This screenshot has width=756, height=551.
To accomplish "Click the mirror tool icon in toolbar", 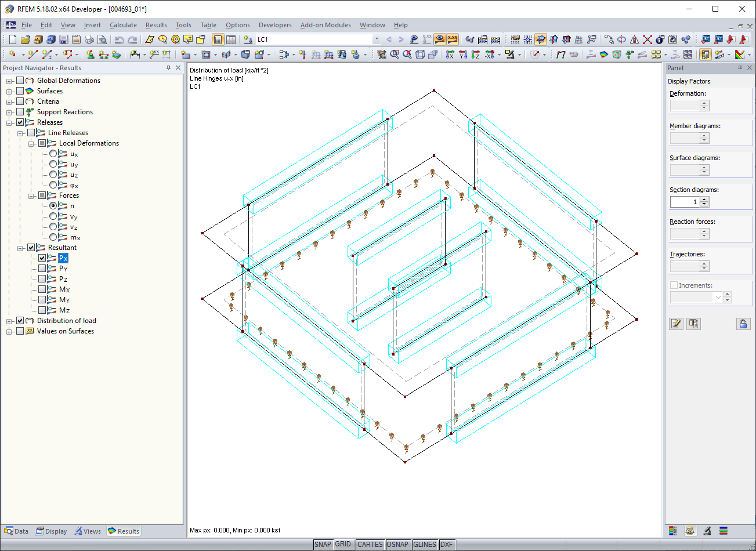I will pyautogui.click(x=634, y=39).
